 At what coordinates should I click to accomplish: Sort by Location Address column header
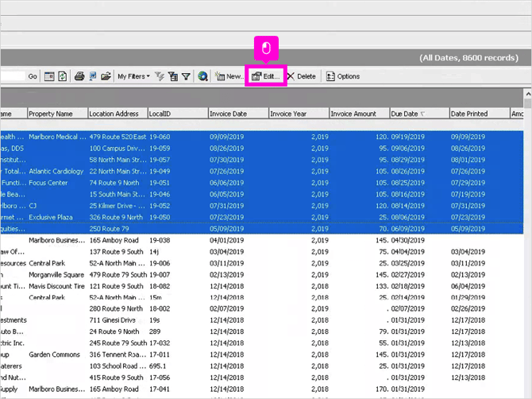(x=118, y=114)
